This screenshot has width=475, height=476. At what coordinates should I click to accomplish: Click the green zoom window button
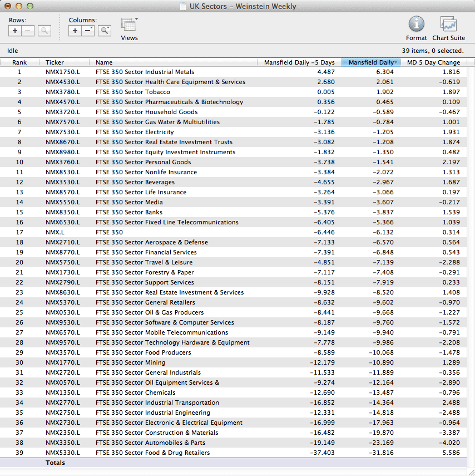[30, 7]
